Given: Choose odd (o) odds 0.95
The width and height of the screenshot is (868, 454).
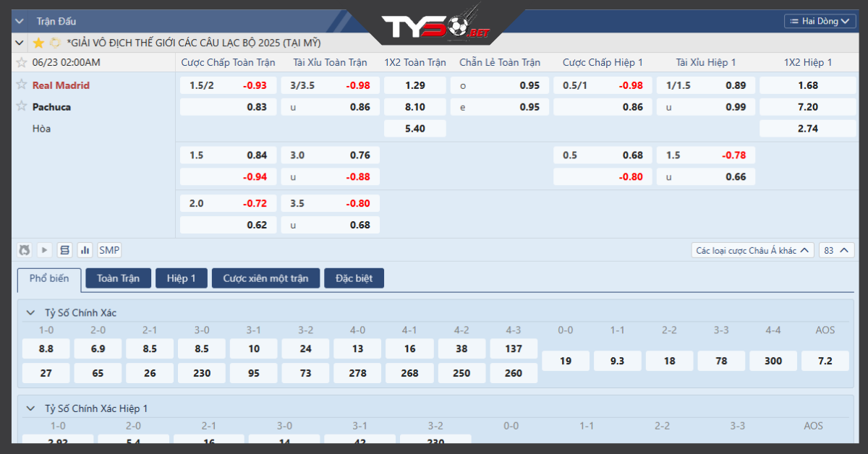Looking at the screenshot, I should pyautogui.click(x=500, y=85).
